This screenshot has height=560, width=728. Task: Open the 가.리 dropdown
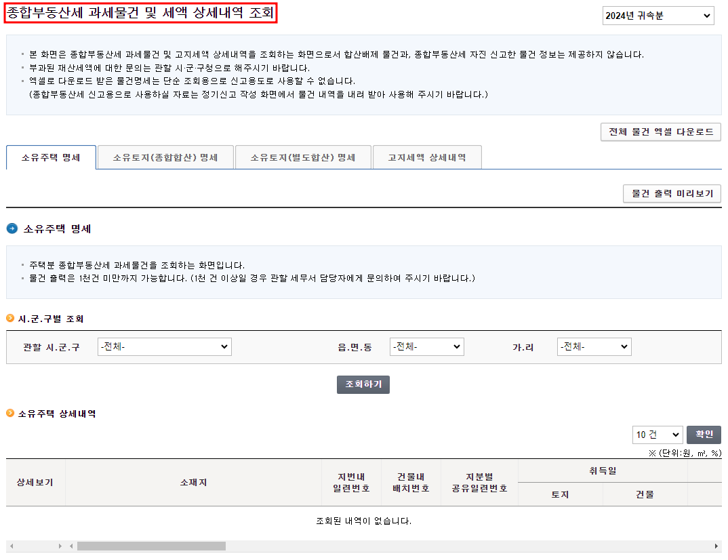click(594, 346)
